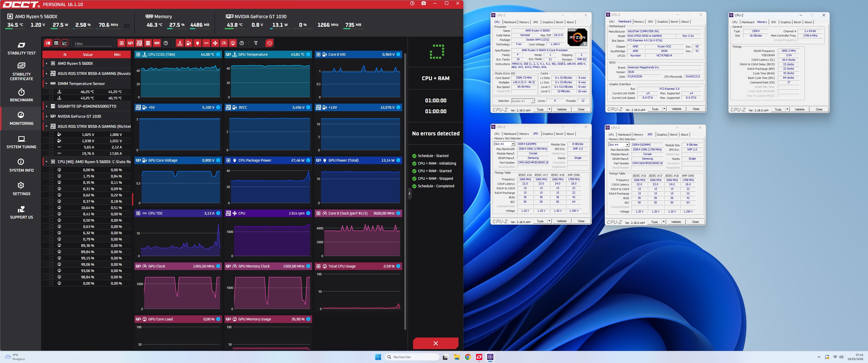Viewport: 868px width, 363px height.
Task: Click the Close button in the Slot #2 CPU-Z window
Action: click(x=581, y=221)
